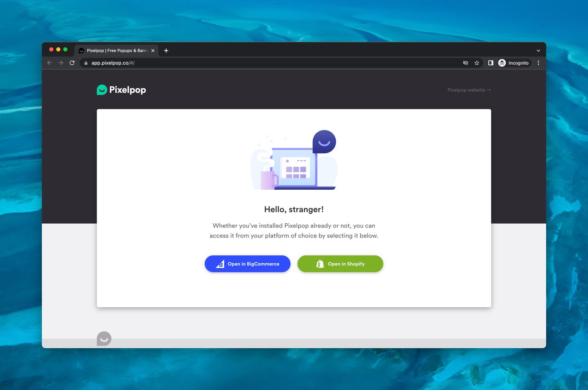Click the laptop illustration with smiley bubble
The image size is (588, 390).
pyautogui.click(x=294, y=160)
